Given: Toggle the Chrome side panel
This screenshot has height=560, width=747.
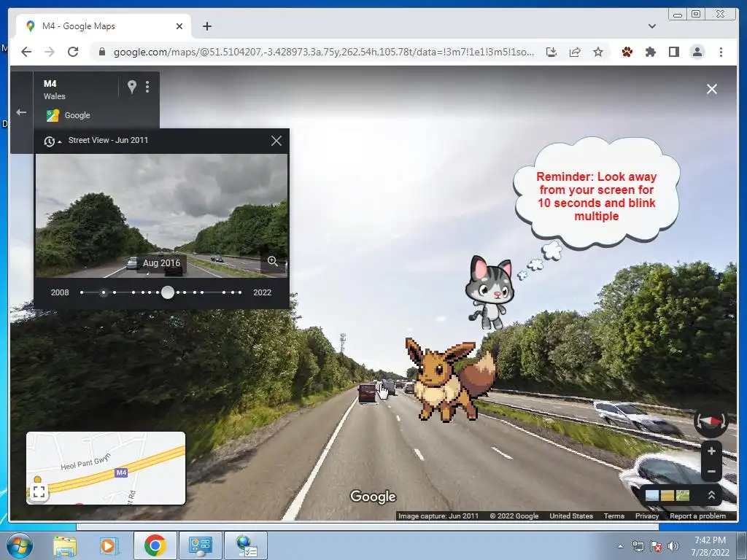Looking at the screenshot, I should tap(673, 52).
